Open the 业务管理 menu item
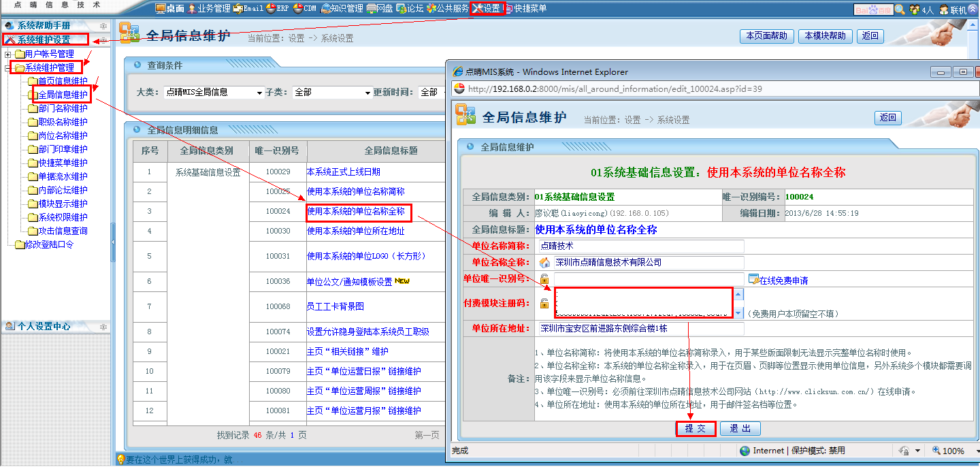 (193, 9)
